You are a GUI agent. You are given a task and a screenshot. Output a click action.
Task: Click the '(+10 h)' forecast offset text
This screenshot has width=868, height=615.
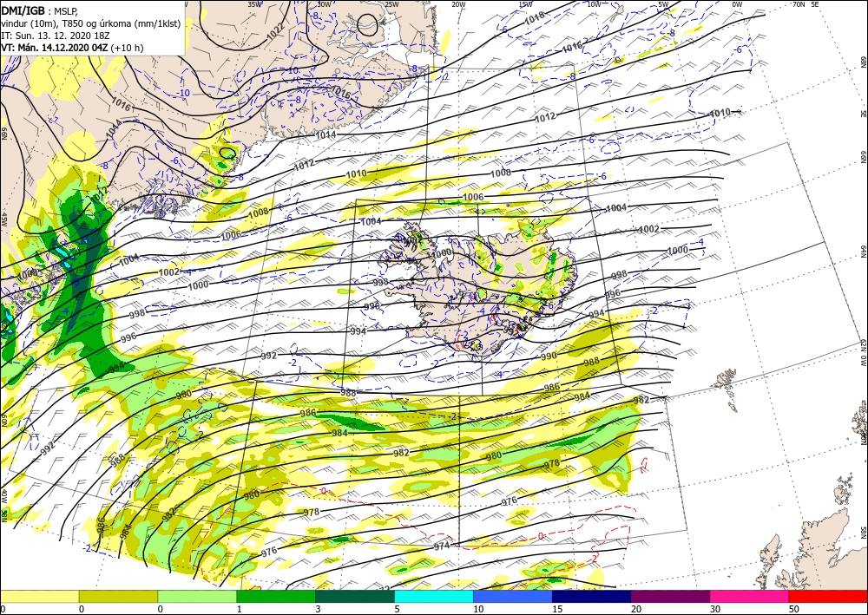(x=127, y=48)
